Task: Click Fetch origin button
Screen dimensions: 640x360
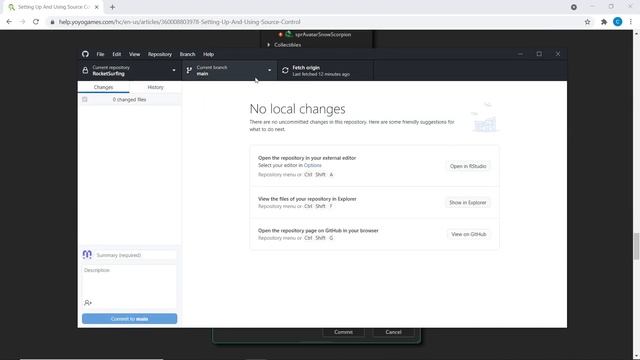Action: coord(325,71)
